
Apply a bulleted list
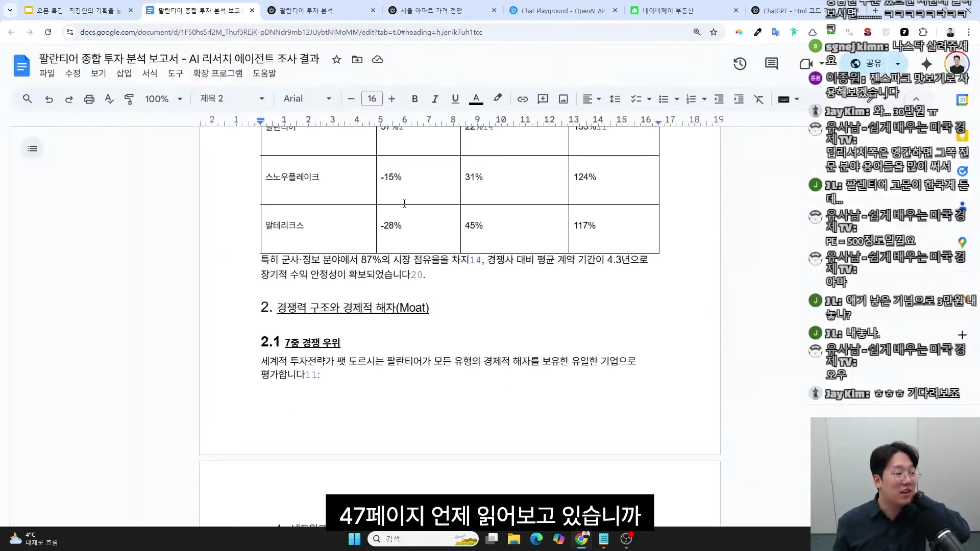point(664,99)
